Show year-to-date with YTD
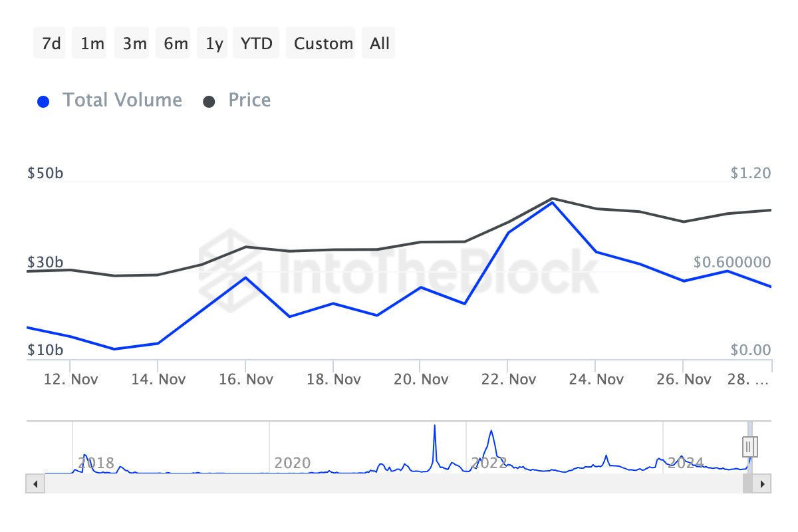This screenshot has width=798, height=532. (x=256, y=44)
